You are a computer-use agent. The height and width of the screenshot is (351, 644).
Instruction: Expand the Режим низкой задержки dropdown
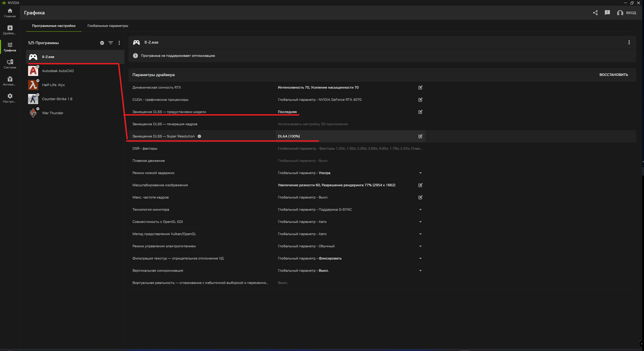pyautogui.click(x=420, y=173)
